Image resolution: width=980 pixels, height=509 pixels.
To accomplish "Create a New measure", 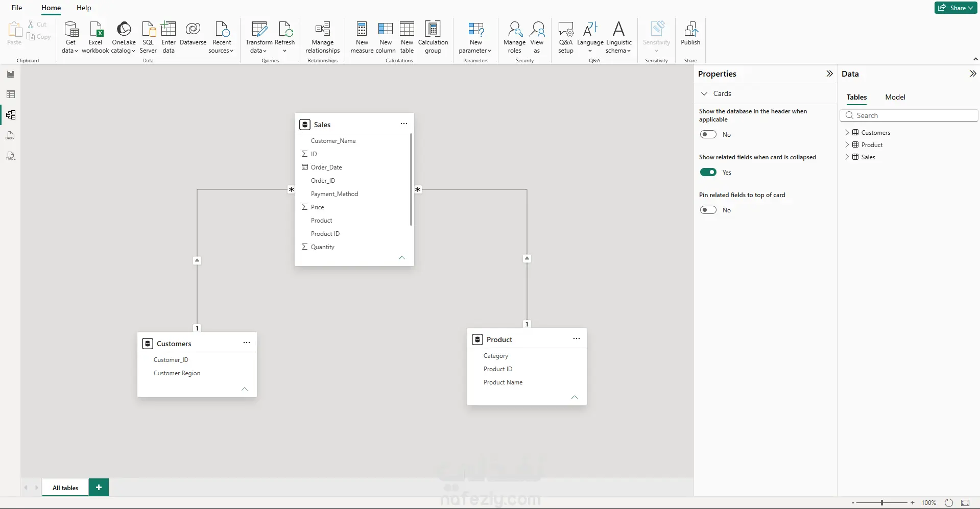I will (362, 37).
